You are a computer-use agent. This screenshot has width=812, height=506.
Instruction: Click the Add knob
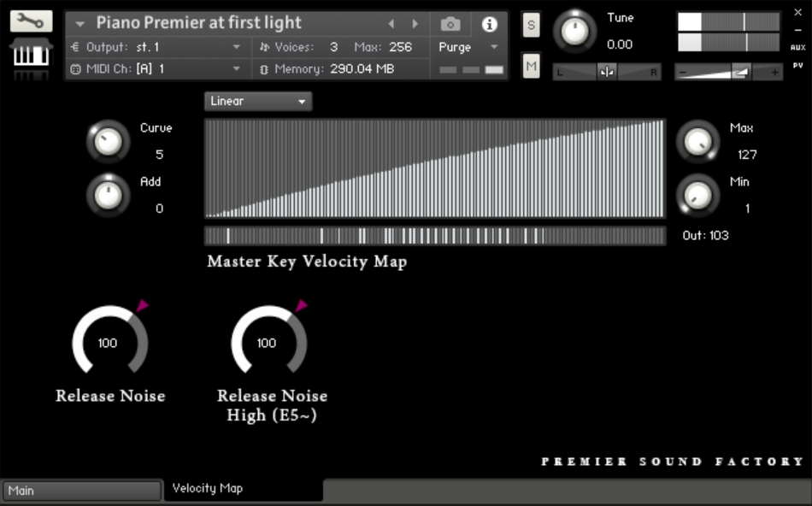(x=108, y=195)
